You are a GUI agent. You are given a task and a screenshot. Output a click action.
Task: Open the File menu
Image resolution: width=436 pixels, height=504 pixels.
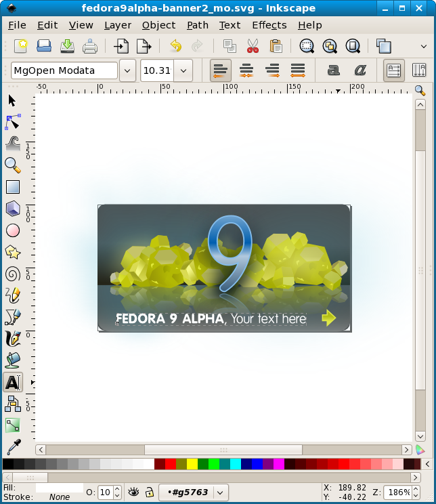pyautogui.click(x=17, y=25)
